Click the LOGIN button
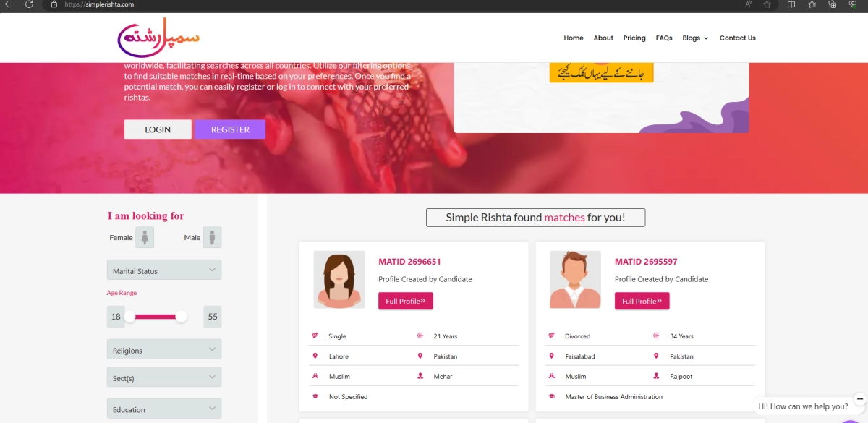Screen dimensions: 868x423 pos(158,129)
